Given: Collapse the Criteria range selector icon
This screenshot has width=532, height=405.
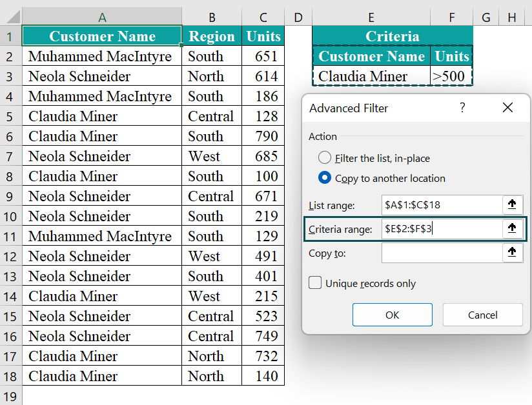Looking at the screenshot, I should (513, 229).
